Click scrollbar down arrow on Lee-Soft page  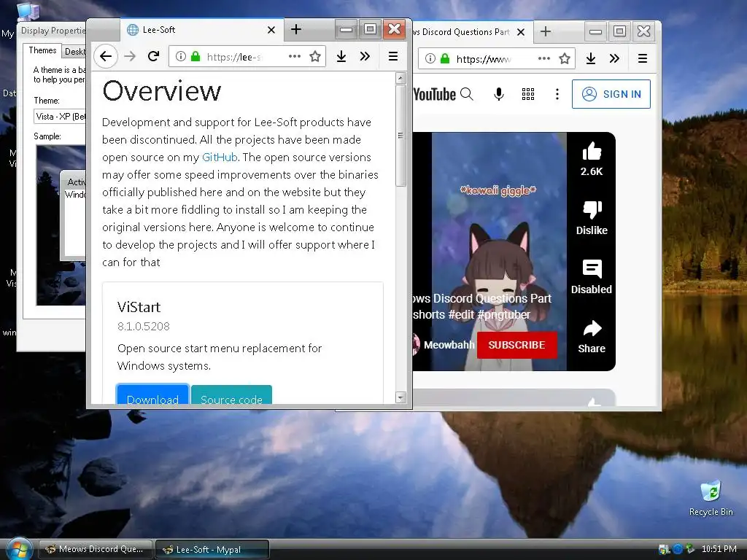(400, 397)
